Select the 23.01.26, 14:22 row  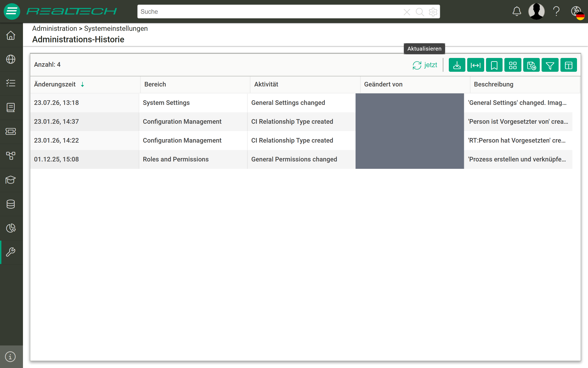301,141
